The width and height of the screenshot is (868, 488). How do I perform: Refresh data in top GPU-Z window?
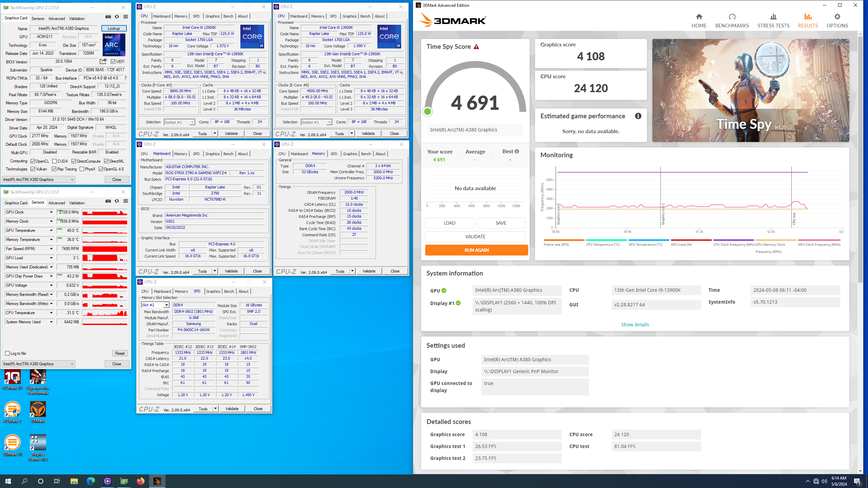117,17
